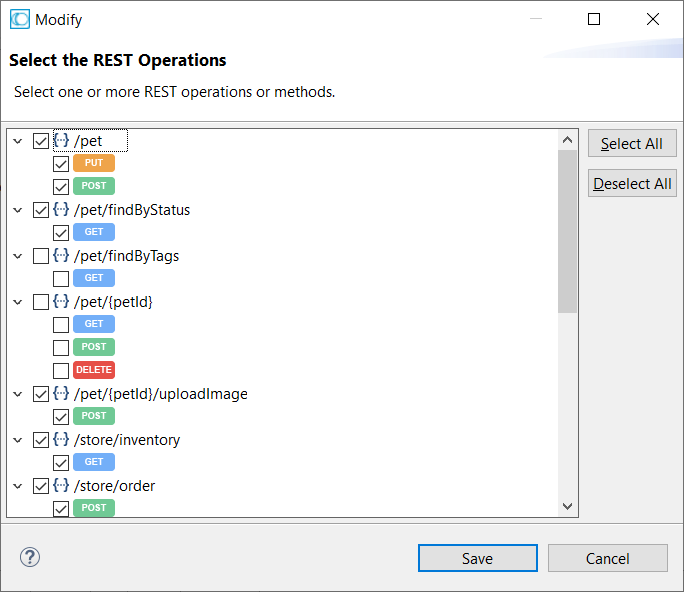Save the selected REST operations
The height and width of the screenshot is (592, 684).
click(x=477, y=558)
